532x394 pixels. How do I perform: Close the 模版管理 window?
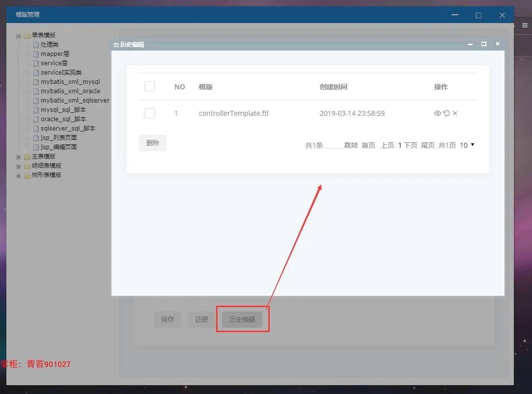coord(502,15)
